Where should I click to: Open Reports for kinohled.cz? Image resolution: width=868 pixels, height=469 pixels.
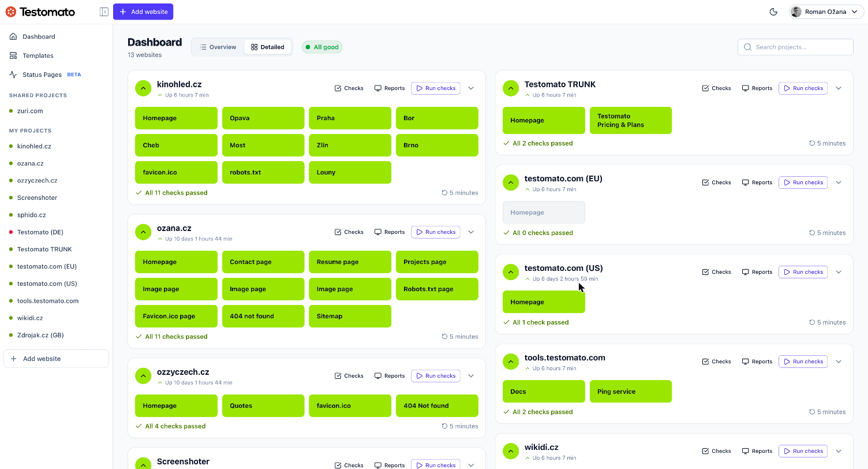(390, 88)
